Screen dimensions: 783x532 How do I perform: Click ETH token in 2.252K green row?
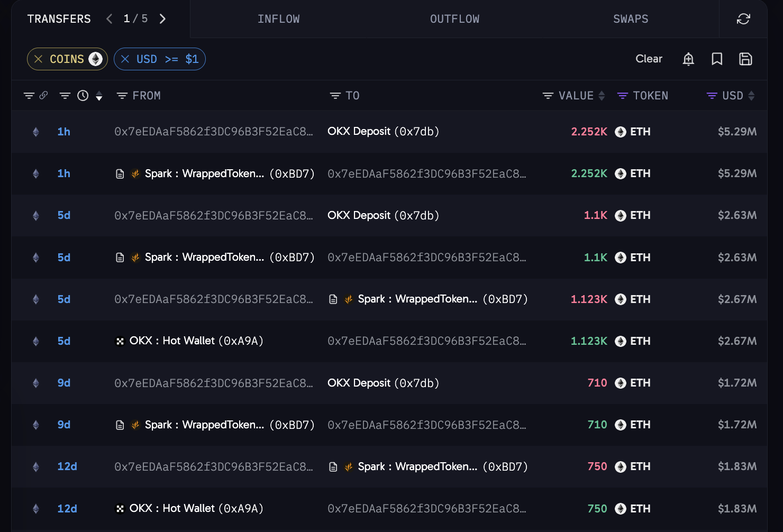click(633, 173)
